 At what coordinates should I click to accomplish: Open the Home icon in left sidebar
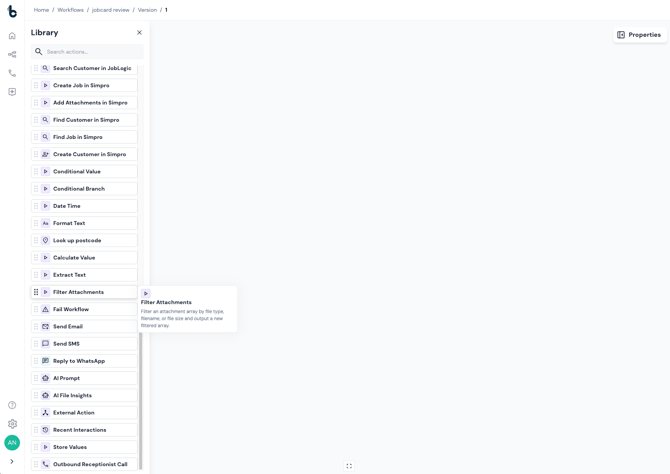coord(12,35)
